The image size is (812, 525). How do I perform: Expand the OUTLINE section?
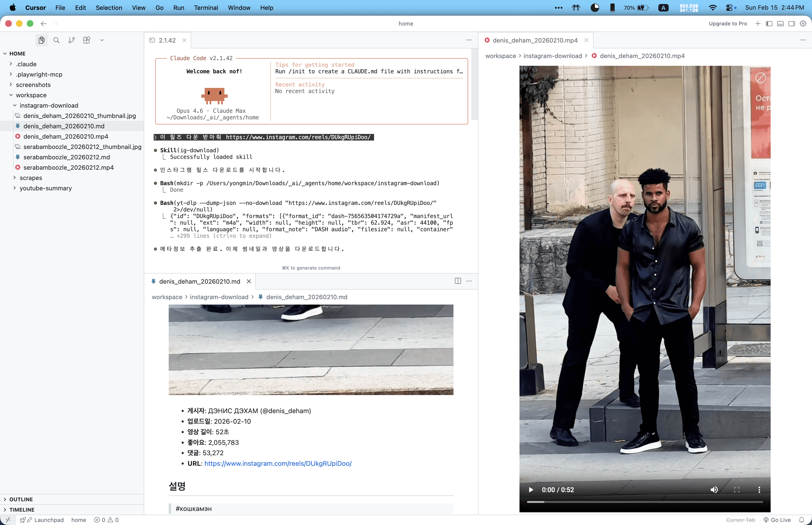(21, 499)
